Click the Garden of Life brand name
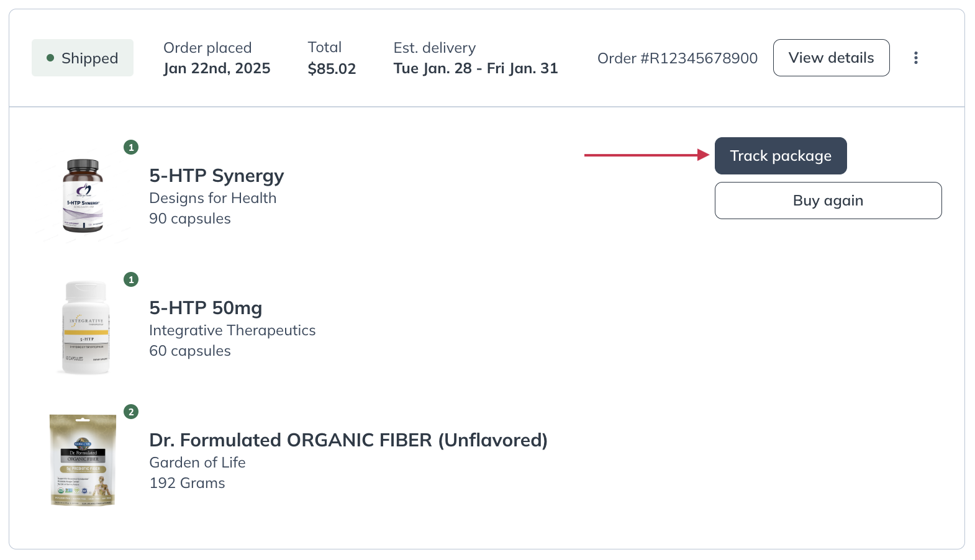 (197, 463)
